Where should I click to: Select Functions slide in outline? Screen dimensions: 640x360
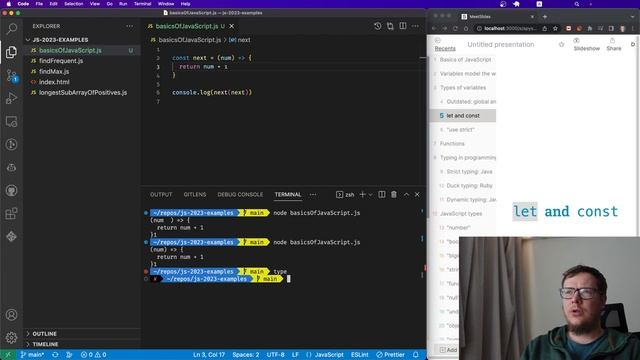452,144
